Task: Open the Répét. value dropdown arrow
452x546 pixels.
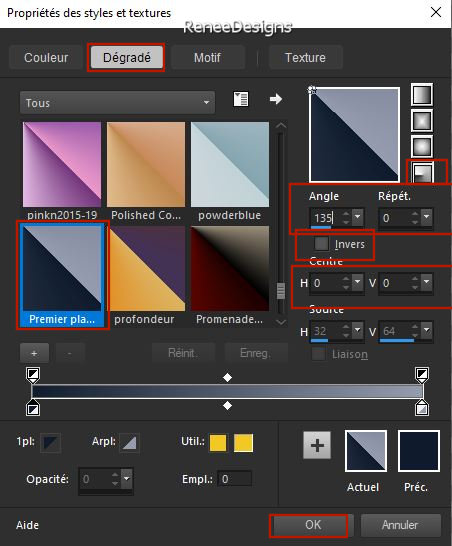Action: (x=427, y=218)
